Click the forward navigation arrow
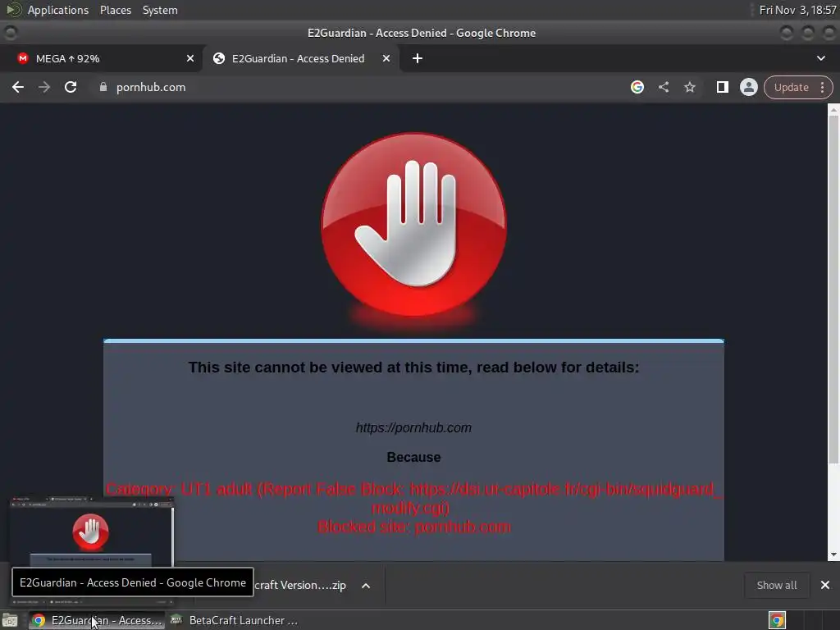This screenshot has width=840, height=630. tap(44, 87)
